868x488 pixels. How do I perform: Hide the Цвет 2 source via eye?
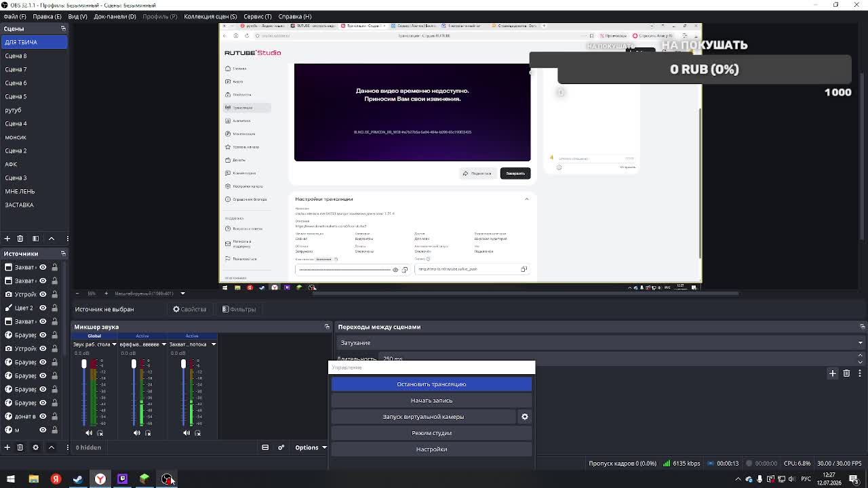43,308
